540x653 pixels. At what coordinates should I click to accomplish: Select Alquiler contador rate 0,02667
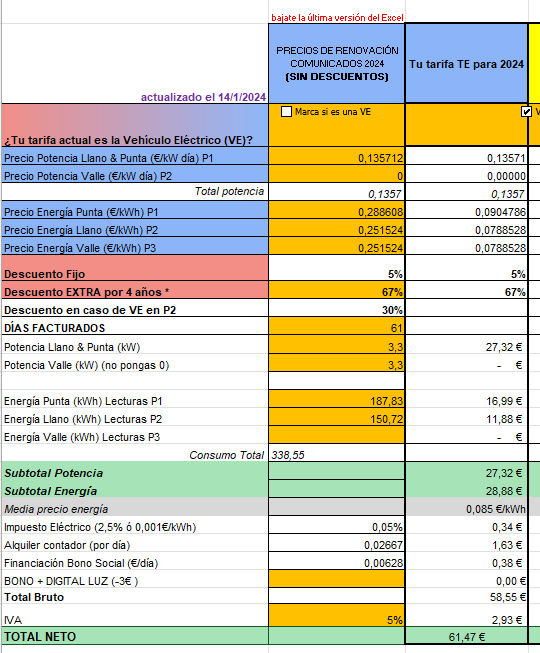point(337,545)
